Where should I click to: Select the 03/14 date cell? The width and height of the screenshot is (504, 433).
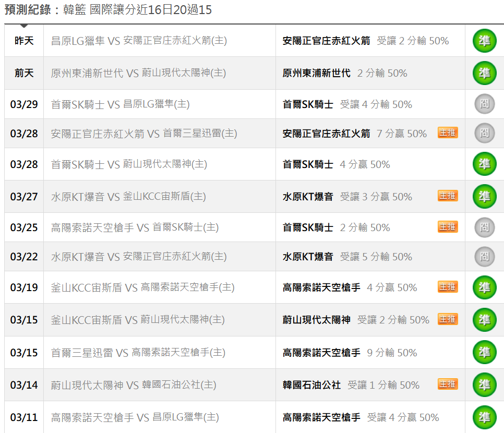pyautogui.click(x=24, y=385)
